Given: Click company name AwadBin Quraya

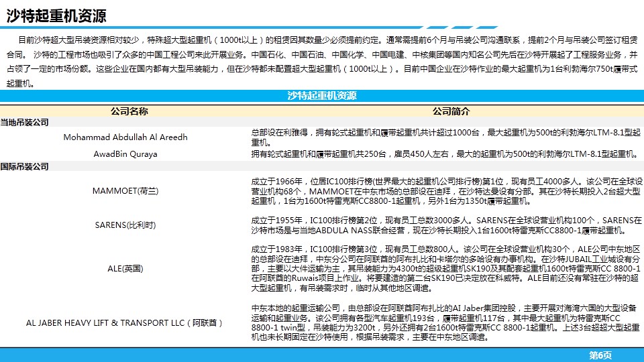Looking at the screenshot, I should pos(125,154).
